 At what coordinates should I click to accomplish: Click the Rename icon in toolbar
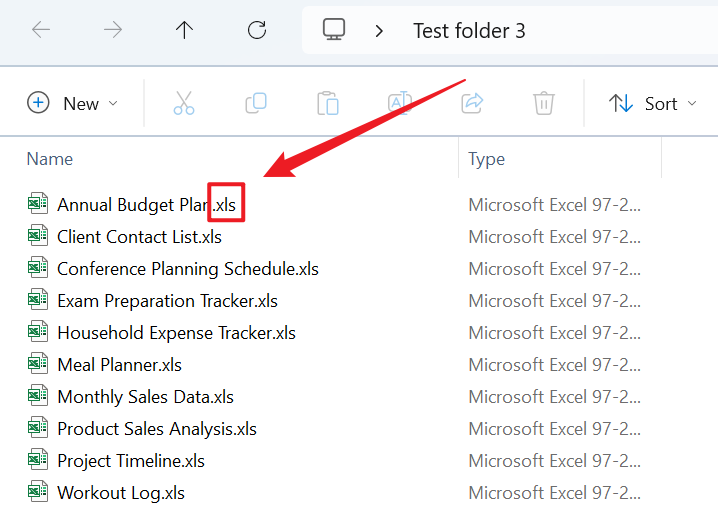click(400, 103)
